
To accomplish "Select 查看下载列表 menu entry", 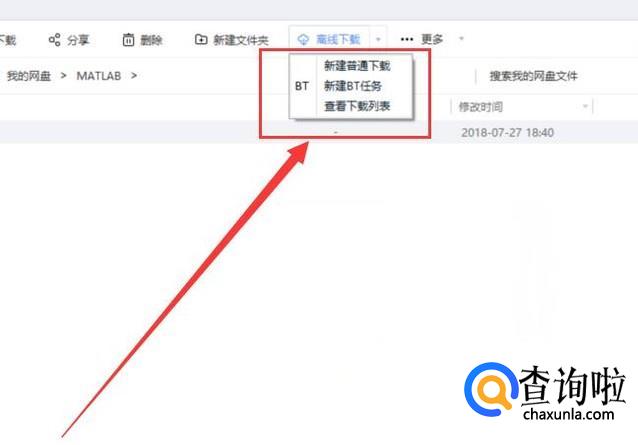I will pyautogui.click(x=357, y=106).
